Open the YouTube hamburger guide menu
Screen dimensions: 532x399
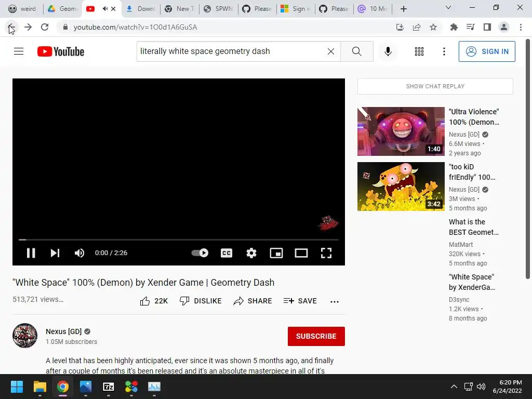pos(19,51)
